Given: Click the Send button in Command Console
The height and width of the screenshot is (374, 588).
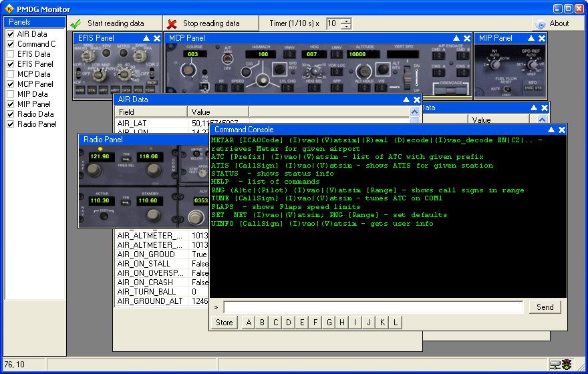Looking at the screenshot, I should tap(545, 307).
